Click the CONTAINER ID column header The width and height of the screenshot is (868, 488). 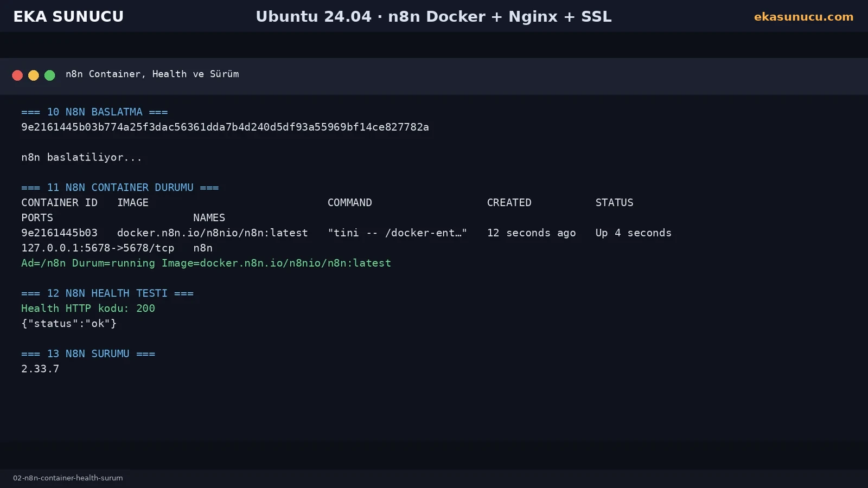coord(59,202)
